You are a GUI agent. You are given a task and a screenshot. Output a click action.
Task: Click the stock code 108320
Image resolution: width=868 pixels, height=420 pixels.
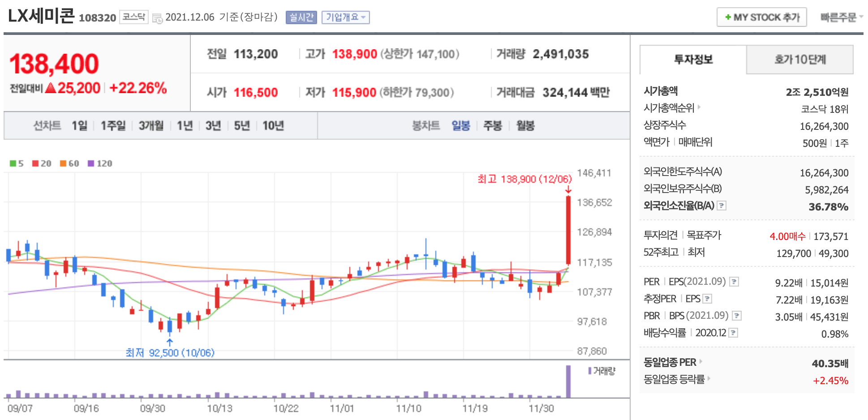tap(97, 18)
